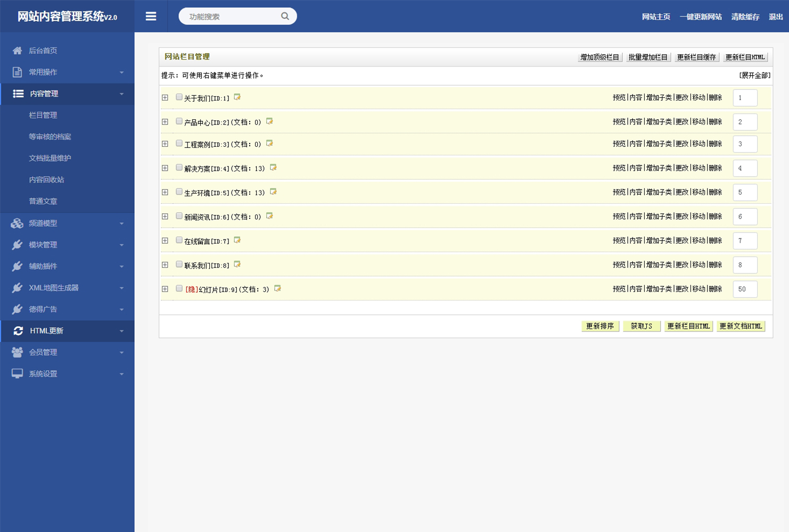Check the box next to 联系我们
The height and width of the screenshot is (532, 789).
tap(179, 264)
